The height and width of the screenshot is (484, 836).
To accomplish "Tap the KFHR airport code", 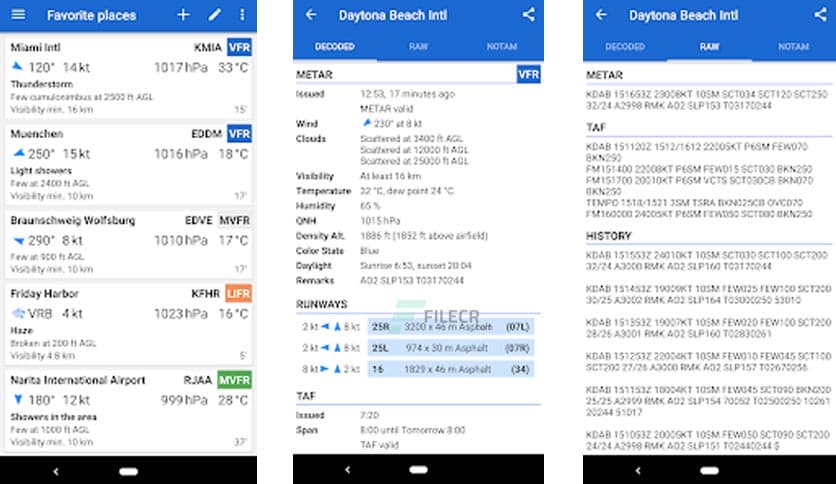I will [205, 293].
